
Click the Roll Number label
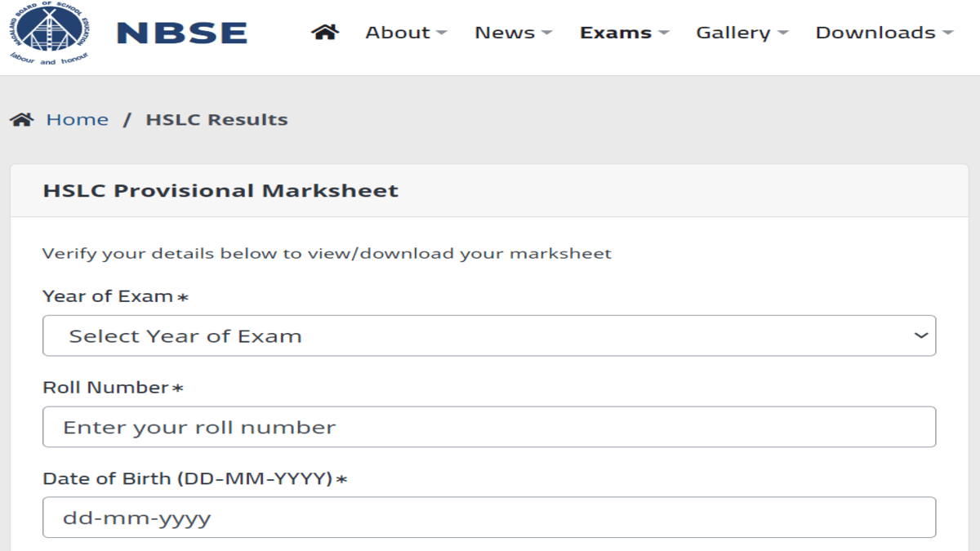tap(113, 388)
